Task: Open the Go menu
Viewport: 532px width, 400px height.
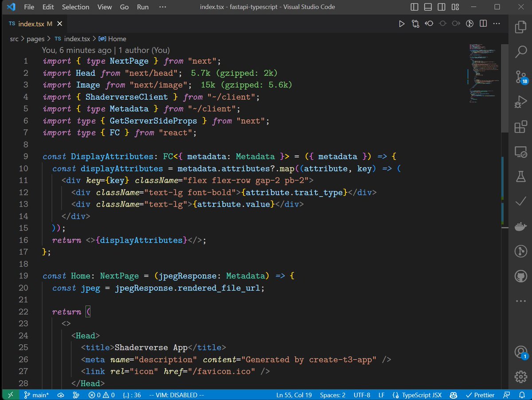Action: pos(125,7)
